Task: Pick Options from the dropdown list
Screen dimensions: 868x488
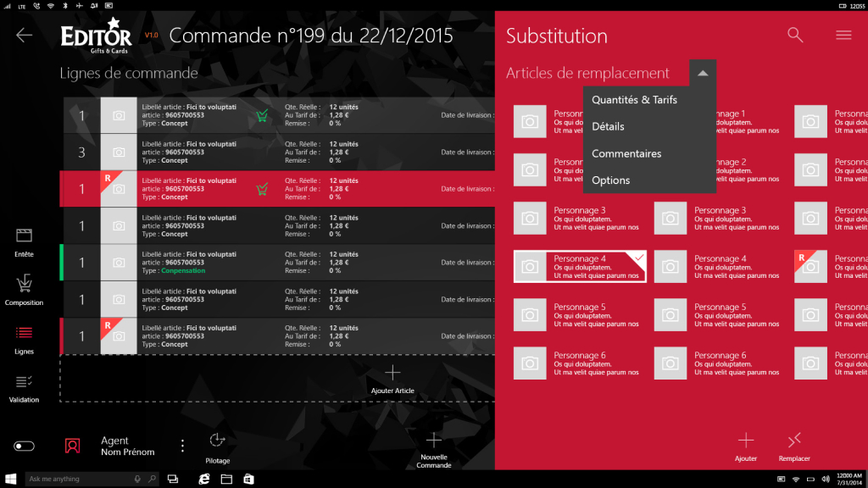Action: pos(611,180)
